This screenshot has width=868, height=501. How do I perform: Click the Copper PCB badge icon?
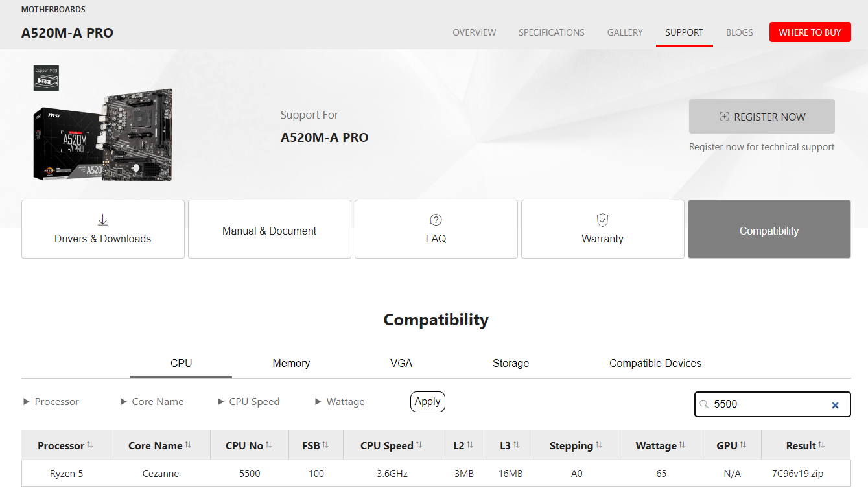46,78
